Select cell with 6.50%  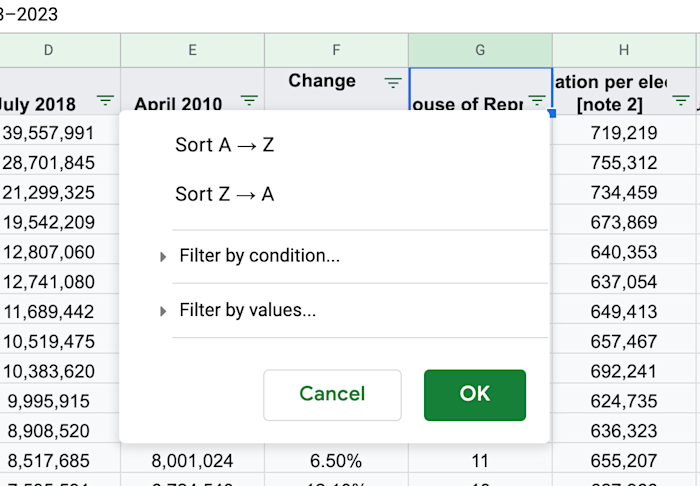coord(337,461)
